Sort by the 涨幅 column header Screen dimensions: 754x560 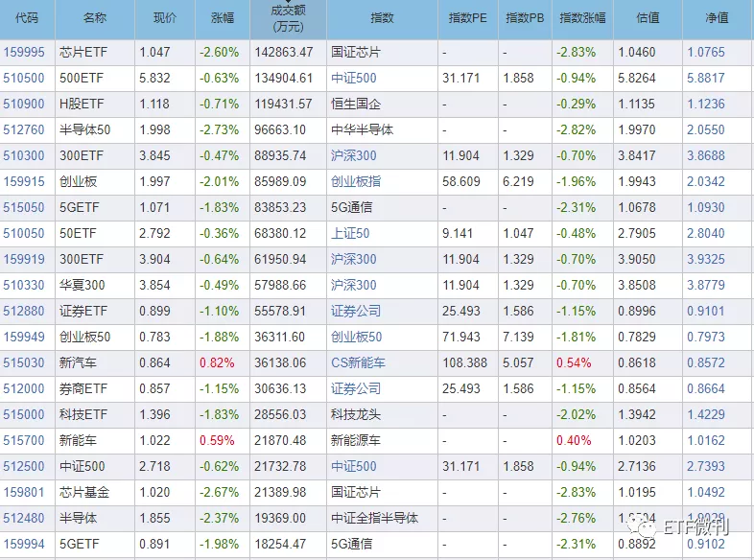pyautogui.click(x=223, y=18)
